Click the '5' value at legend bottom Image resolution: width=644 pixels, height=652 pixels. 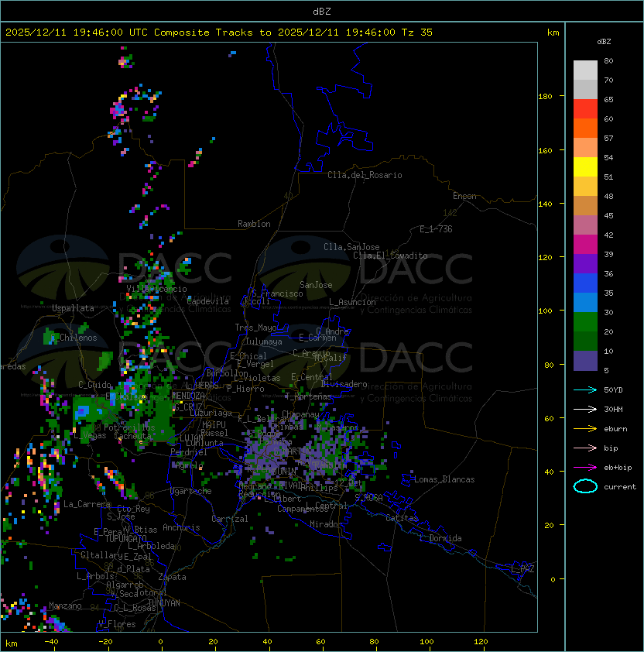click(607, 370)
